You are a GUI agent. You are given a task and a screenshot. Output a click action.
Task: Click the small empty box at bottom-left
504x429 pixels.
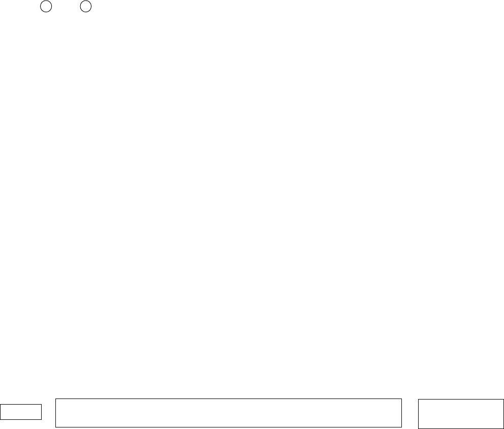click(21, 412)
